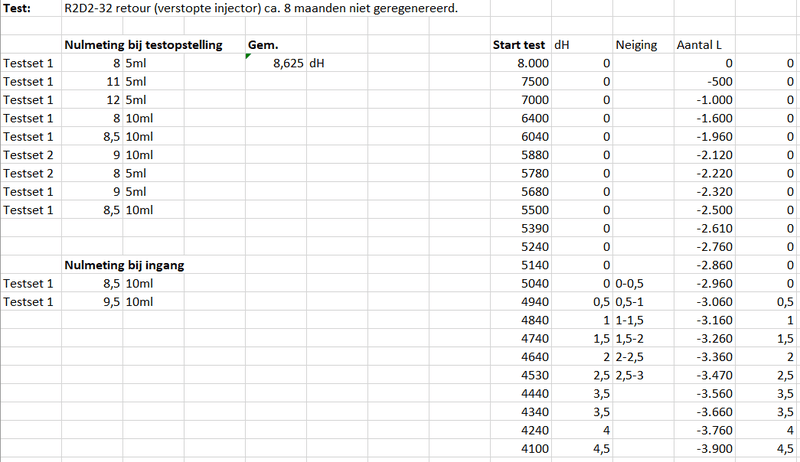Select the first "Testset 2" label
Screen dimensions: 800x462
coord(28,155)
